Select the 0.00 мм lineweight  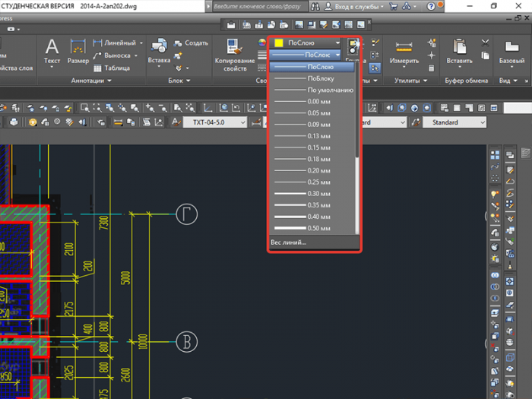point(312,101)
